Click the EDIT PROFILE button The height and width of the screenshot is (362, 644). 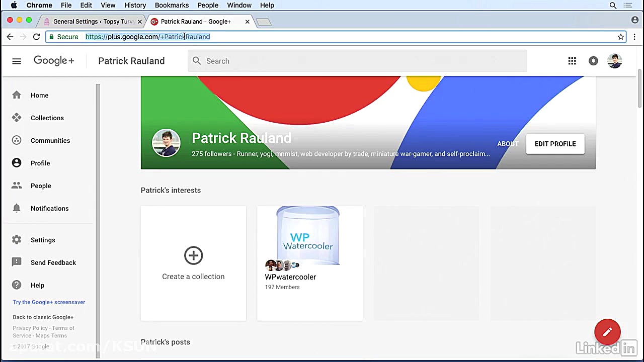(x=555, y=144)
